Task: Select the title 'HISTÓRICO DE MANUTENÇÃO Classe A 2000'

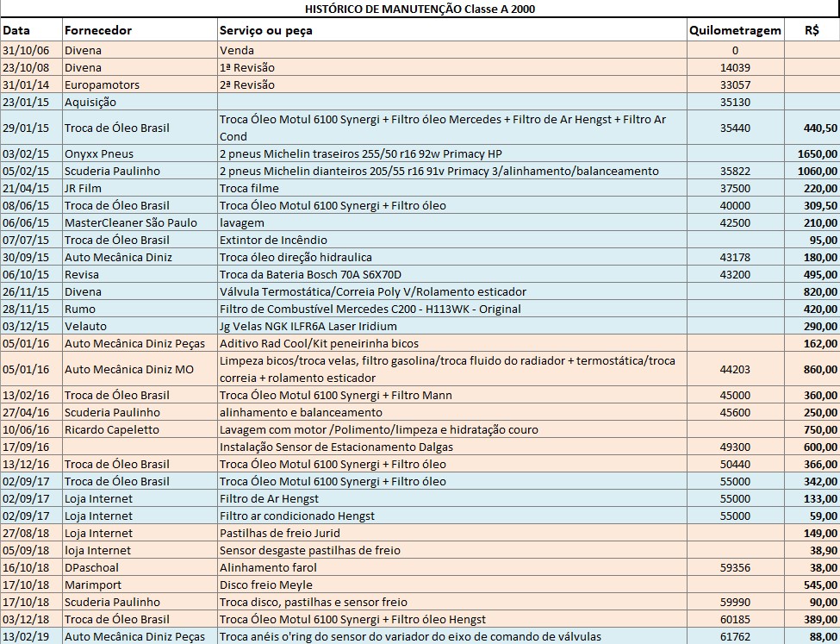Action: tap(420, 9)
